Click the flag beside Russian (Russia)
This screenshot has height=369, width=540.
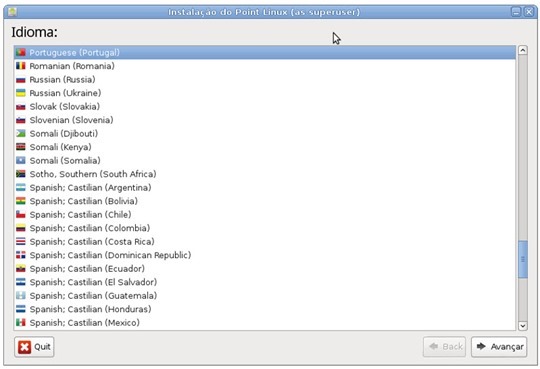tap(21, 80)
